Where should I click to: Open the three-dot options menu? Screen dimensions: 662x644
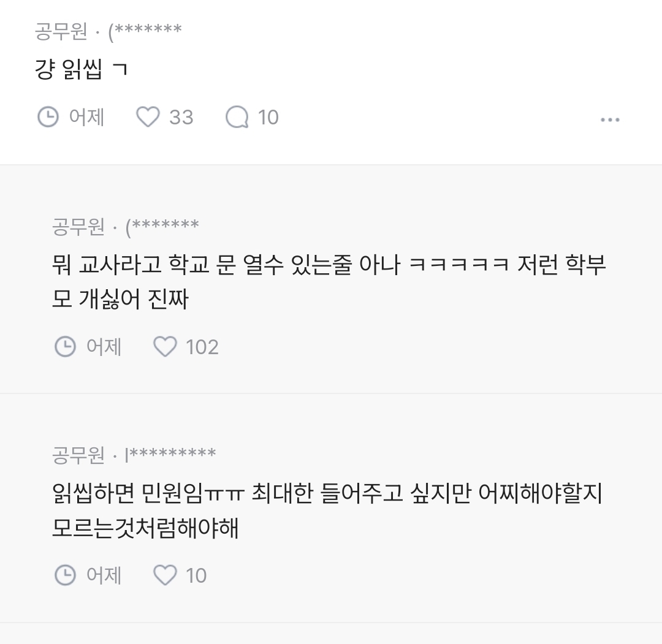611,120
